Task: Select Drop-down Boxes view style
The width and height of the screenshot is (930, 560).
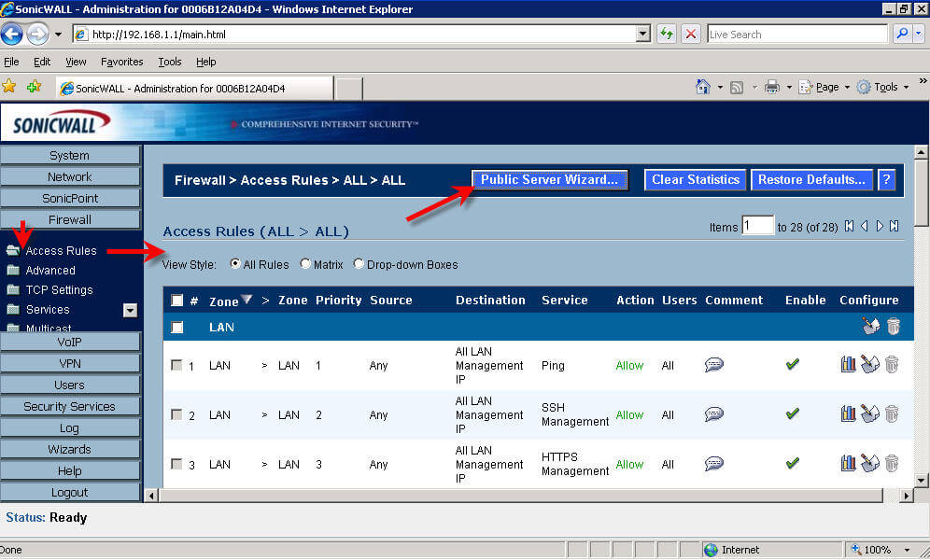Action: [359, 264]
